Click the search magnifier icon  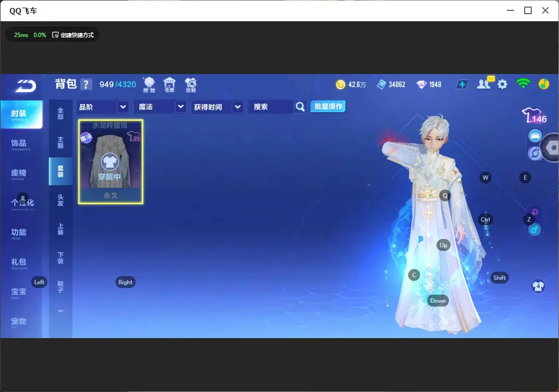(300, 107)
